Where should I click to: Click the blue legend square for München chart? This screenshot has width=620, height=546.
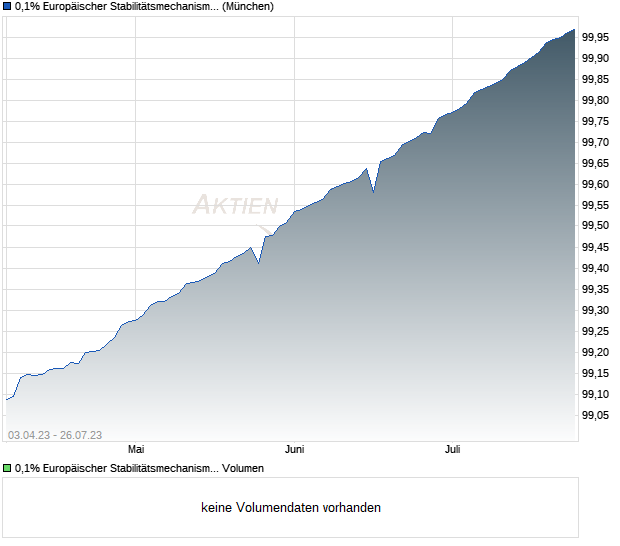point(7,6)
